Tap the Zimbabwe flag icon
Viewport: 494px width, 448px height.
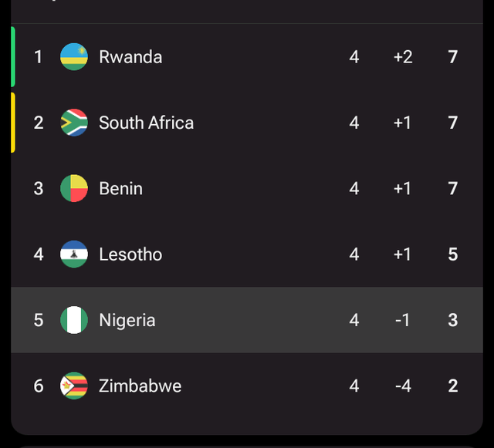click(x=74, y=386)
